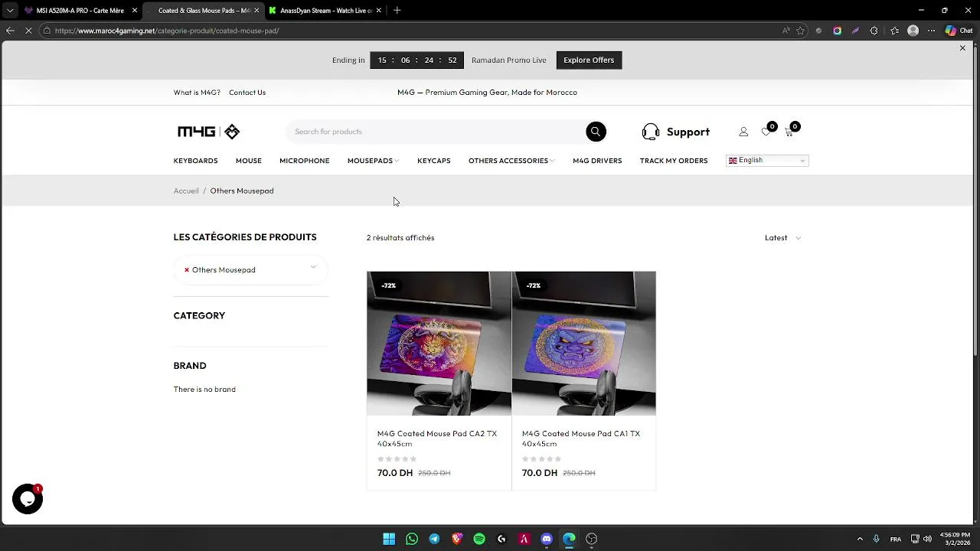Click the Explore Offers button
Viewport: 980px width, 551px height.
(589, 60)
